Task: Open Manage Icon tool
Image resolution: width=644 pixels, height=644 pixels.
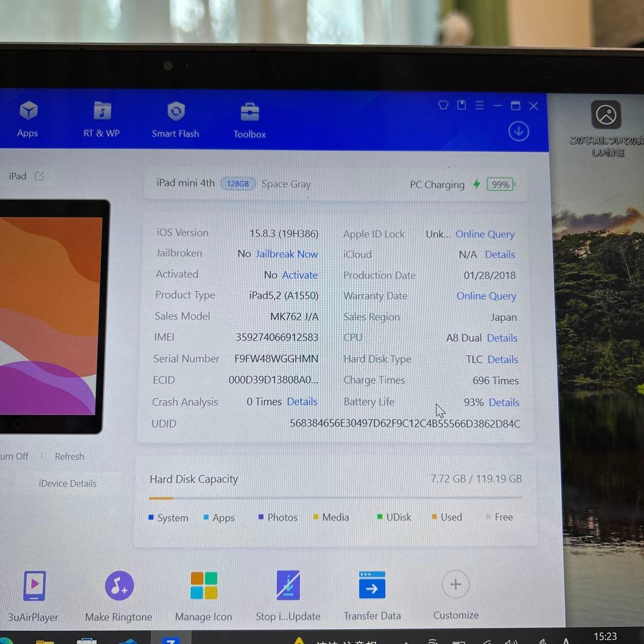Action: click(203, 586)
